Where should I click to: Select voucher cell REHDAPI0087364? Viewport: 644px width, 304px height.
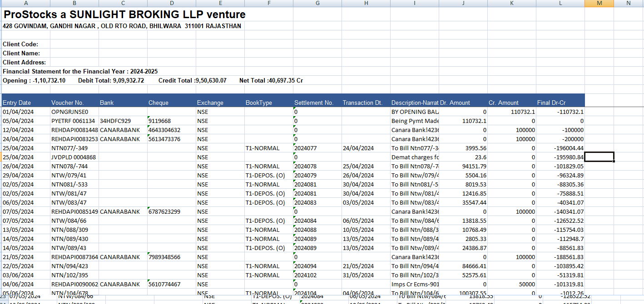(x=74, y=257)
